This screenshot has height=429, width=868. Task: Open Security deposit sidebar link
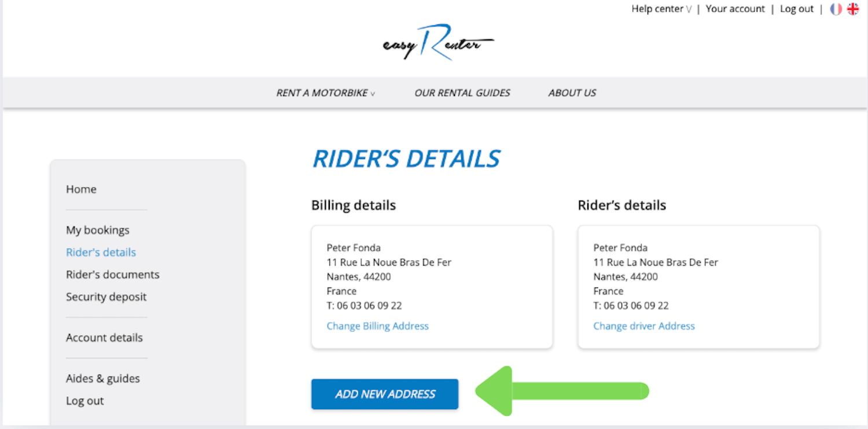[x=106, y=297]
